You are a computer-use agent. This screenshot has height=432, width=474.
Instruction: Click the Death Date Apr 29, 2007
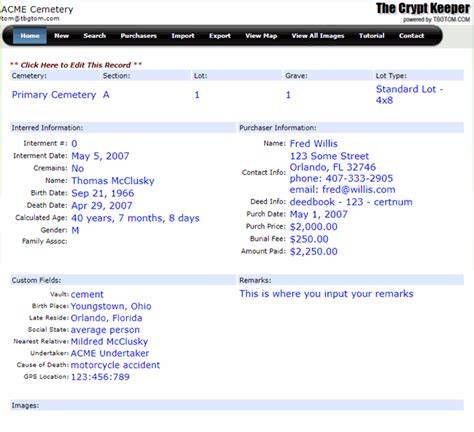click(102, 206)
